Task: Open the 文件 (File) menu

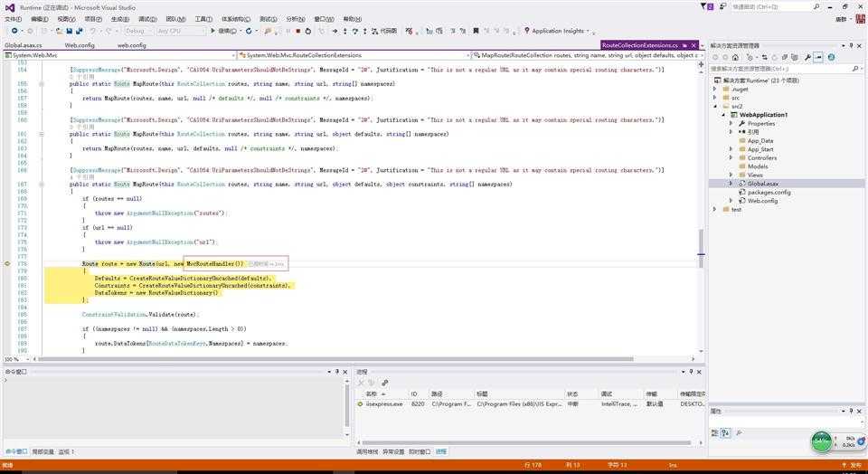Action: [13, 19]
